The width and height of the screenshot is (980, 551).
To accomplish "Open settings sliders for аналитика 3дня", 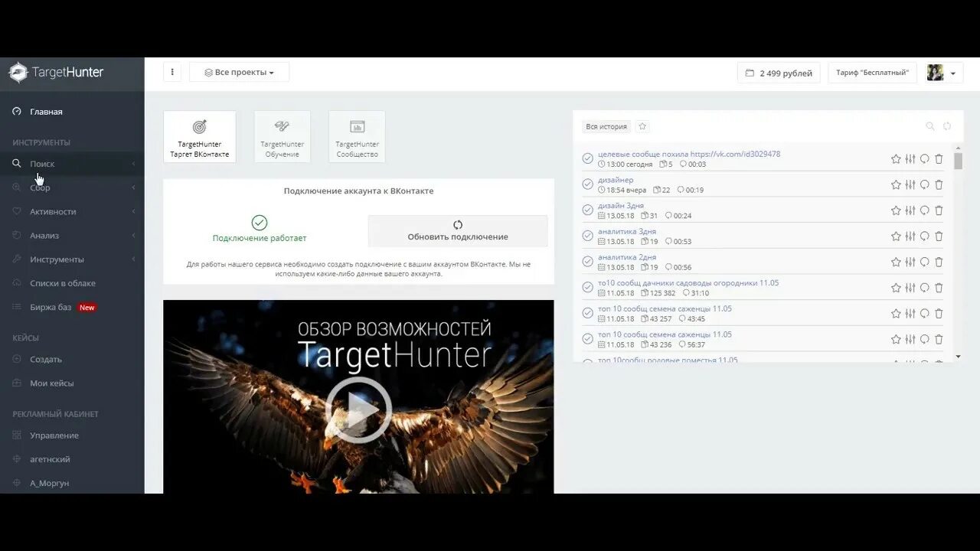I will click(910, 236).
